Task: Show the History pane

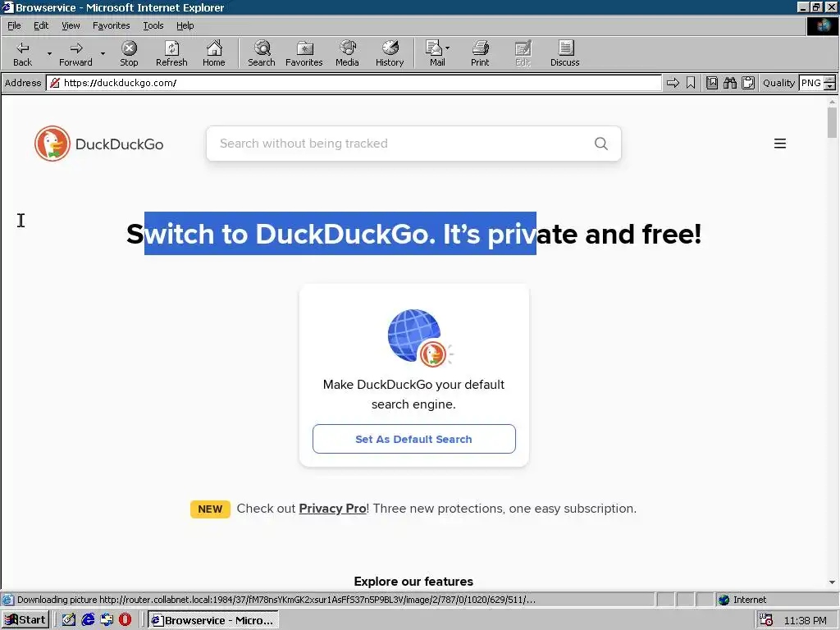Action: pos(390,53)
